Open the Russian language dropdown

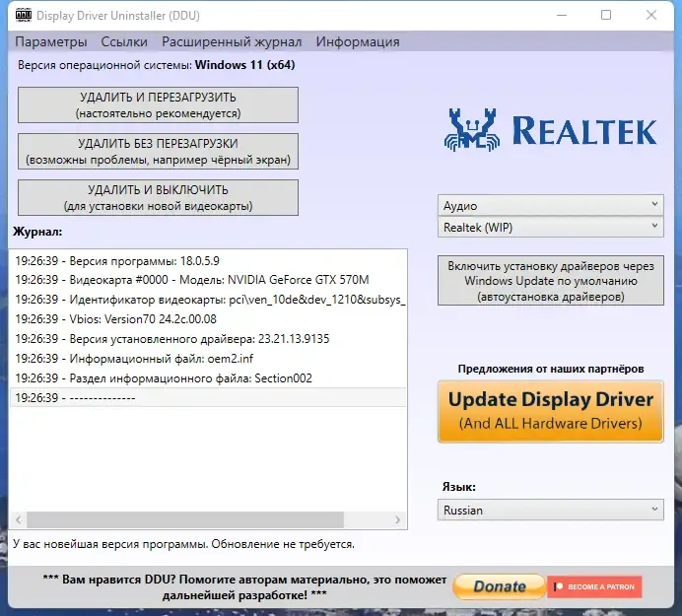tap(550, 510)
